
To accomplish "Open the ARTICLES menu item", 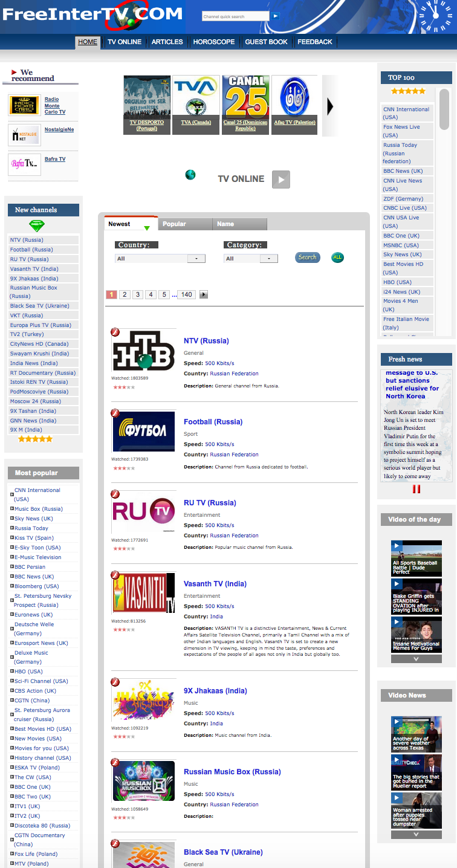I will click(x=167, y=42).
